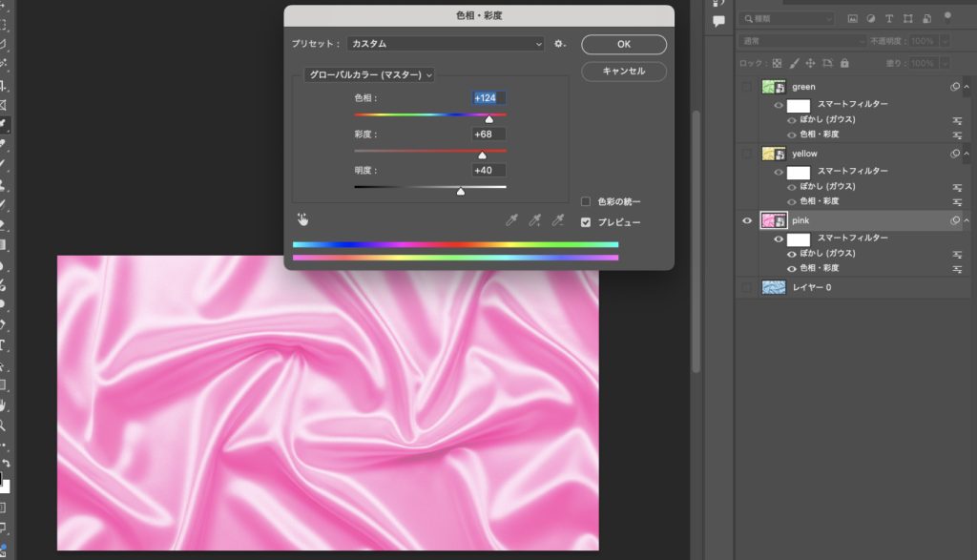Image resolution: width=977 pixels, height=560 pixels.
Task: Click the キャンセル button
Action: click(x=623, y=72)
